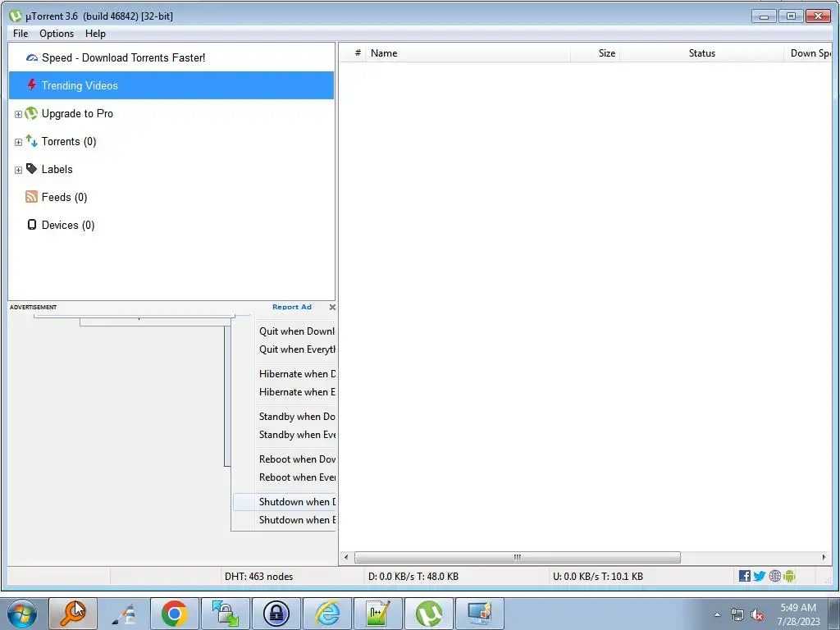Select Trending Videos in the sidebar
The image size is (840, 630).
coord(171,85)
